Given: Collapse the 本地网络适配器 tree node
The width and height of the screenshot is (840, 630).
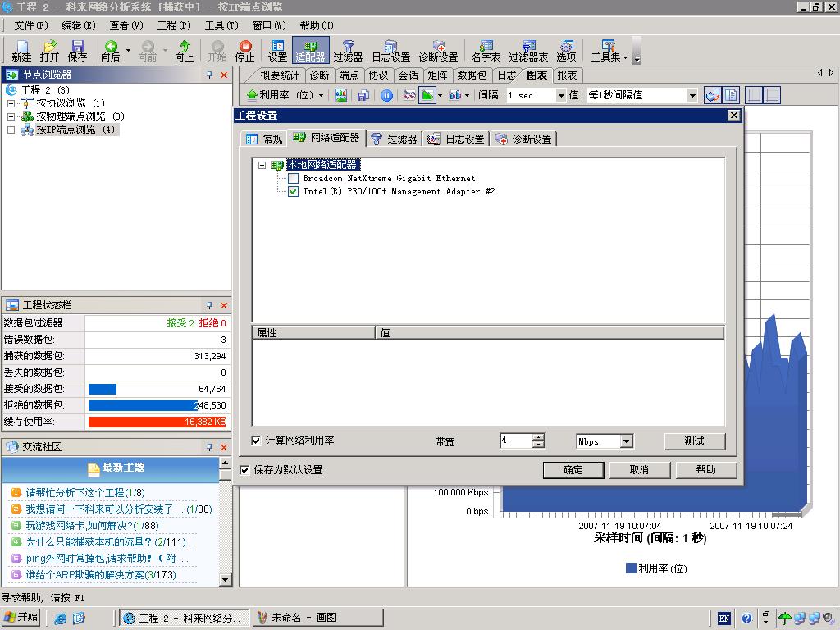Looking at the screenshot, I should pos(262,165).
